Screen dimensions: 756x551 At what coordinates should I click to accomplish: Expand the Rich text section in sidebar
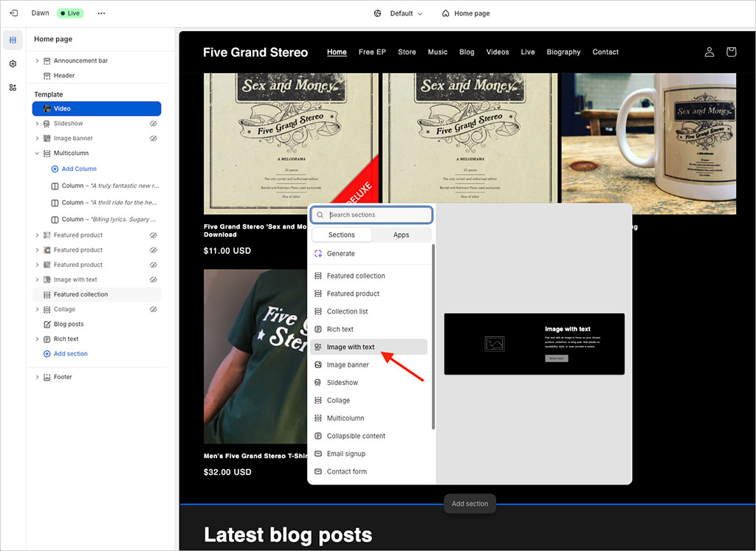(x=37, y=339)
